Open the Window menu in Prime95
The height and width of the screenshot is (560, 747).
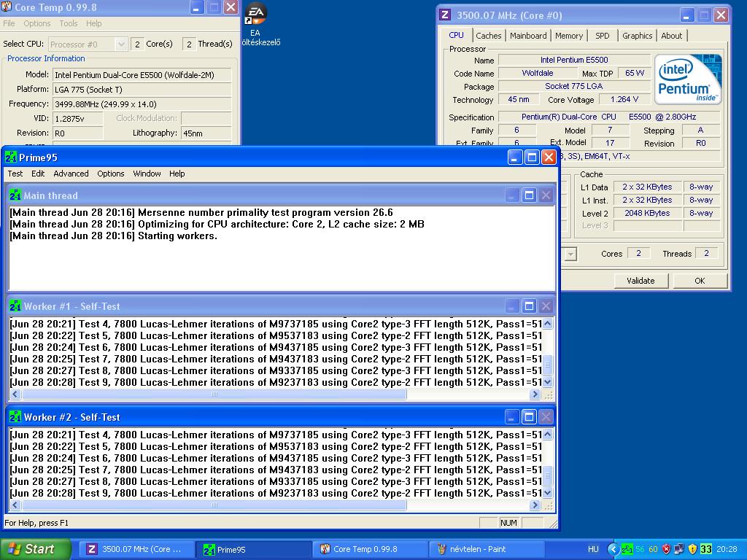coord(147,174)
